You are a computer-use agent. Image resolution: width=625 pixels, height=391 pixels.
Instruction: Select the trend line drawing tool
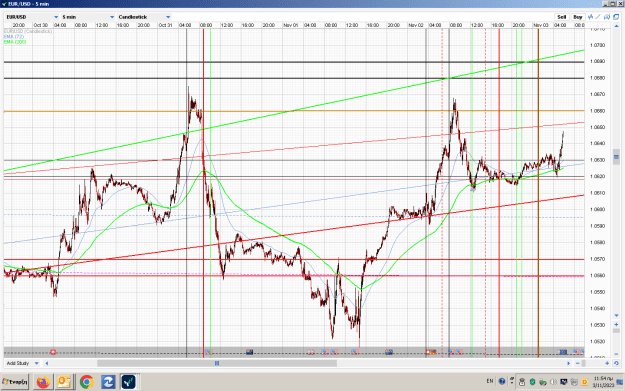(598, 17)
